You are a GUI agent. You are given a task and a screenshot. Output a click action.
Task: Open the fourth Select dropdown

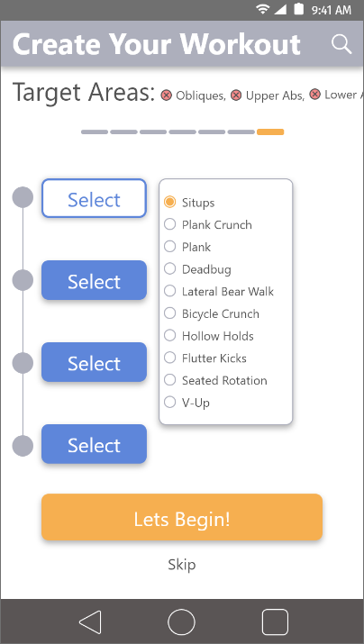click(94, 444)
